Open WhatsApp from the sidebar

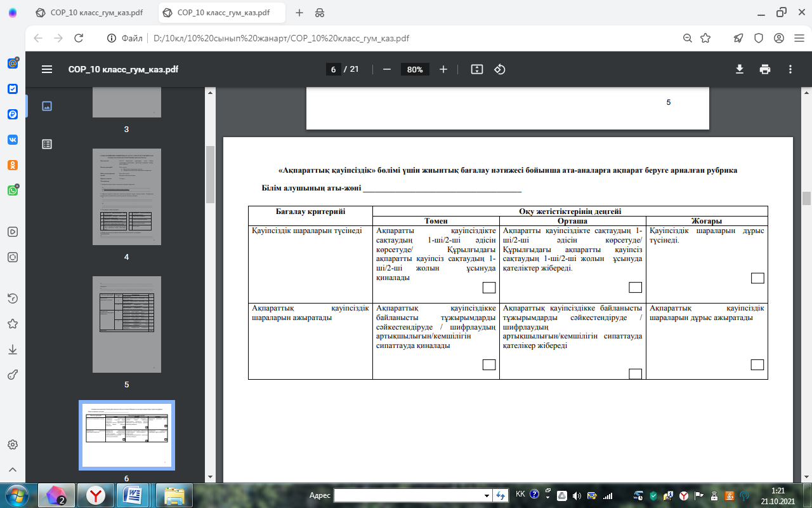13,190
